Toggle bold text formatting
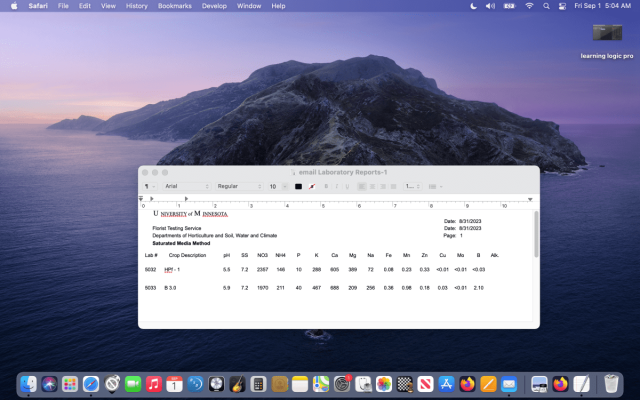This screenshot has width=640, height=400. point(326,187)
